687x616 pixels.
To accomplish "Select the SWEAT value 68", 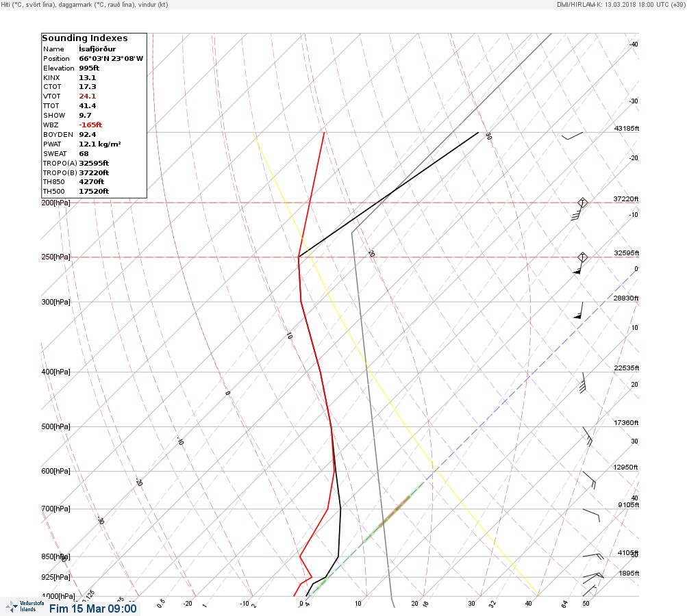I will (84, 154).
